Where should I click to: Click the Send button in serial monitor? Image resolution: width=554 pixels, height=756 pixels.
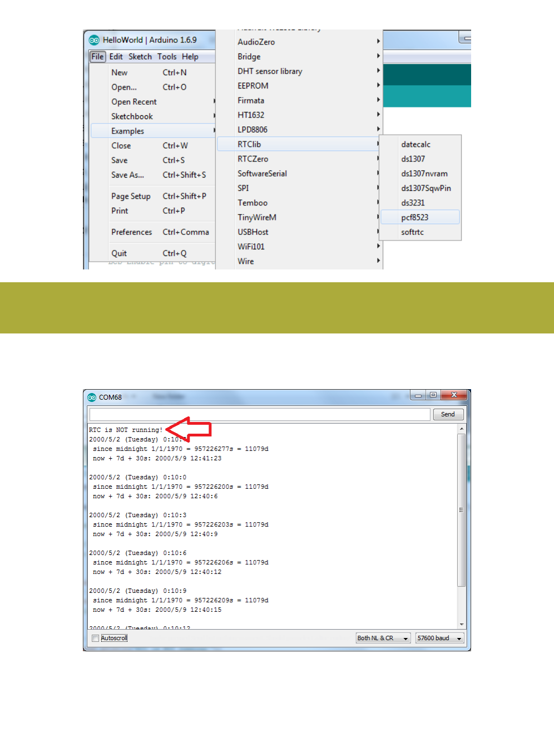(448, 414)
